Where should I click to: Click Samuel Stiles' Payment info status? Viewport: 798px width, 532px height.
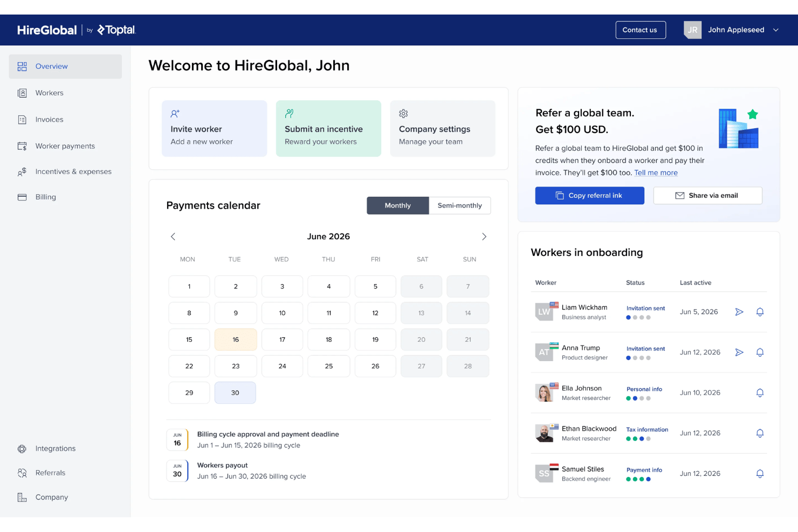pyautogui.click(x=644, y=470)
